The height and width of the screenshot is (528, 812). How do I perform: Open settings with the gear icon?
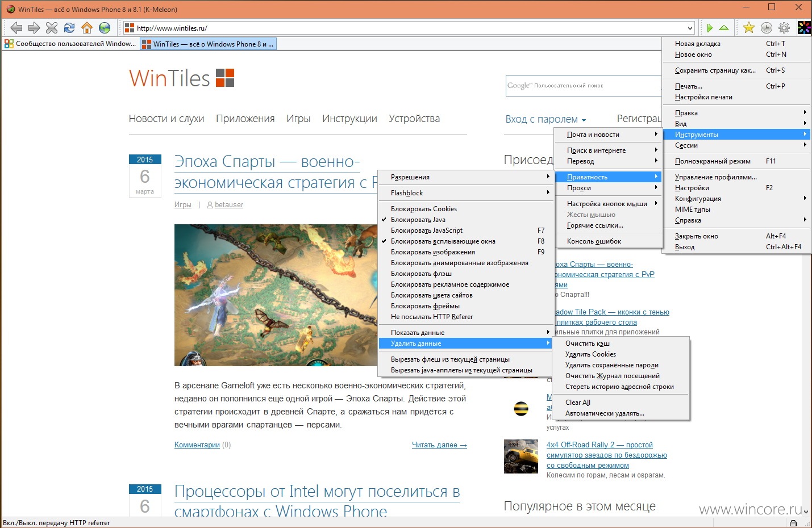point(784,28)
